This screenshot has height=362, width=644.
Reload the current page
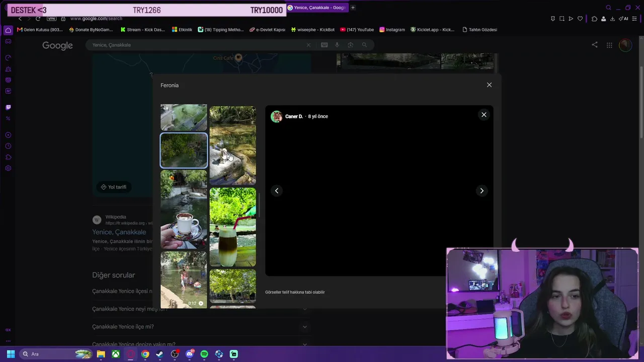[x=38, y=19]
